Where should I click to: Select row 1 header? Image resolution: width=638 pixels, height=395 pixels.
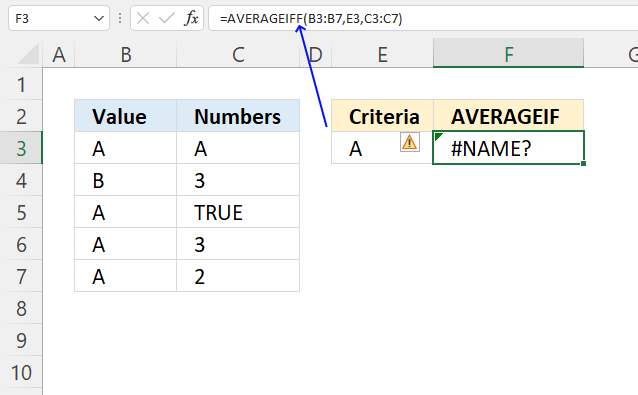point(21,85)
